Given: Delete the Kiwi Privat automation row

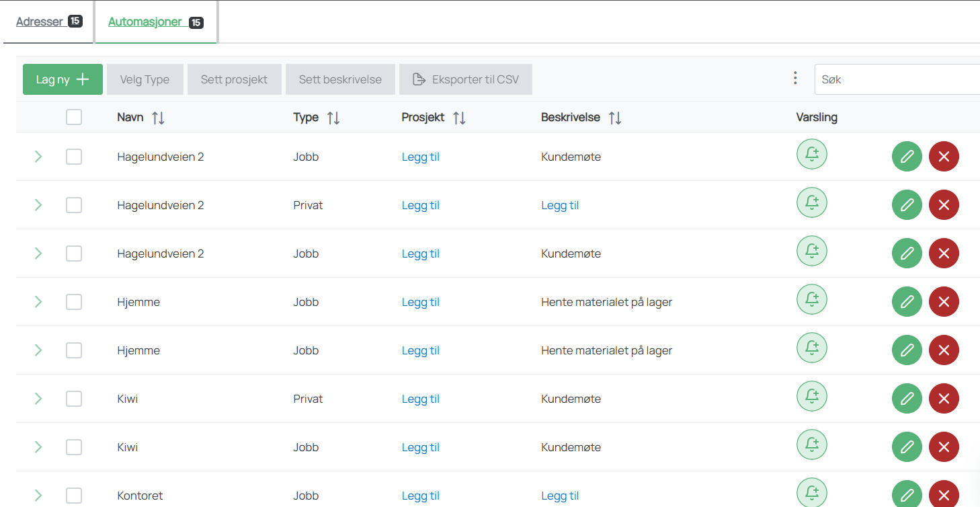Looking at the screenshot, I should [x=944, y=399].
